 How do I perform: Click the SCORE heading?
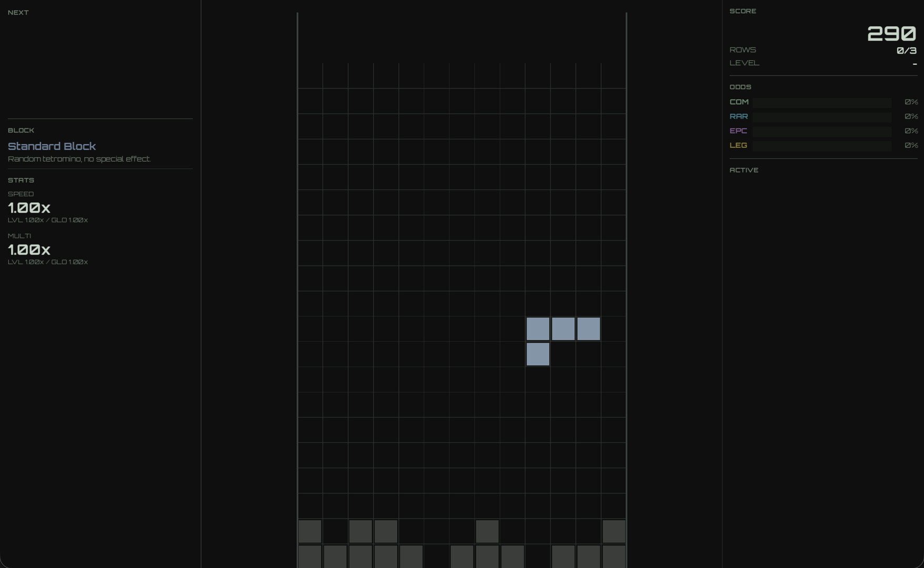[743, 11]
